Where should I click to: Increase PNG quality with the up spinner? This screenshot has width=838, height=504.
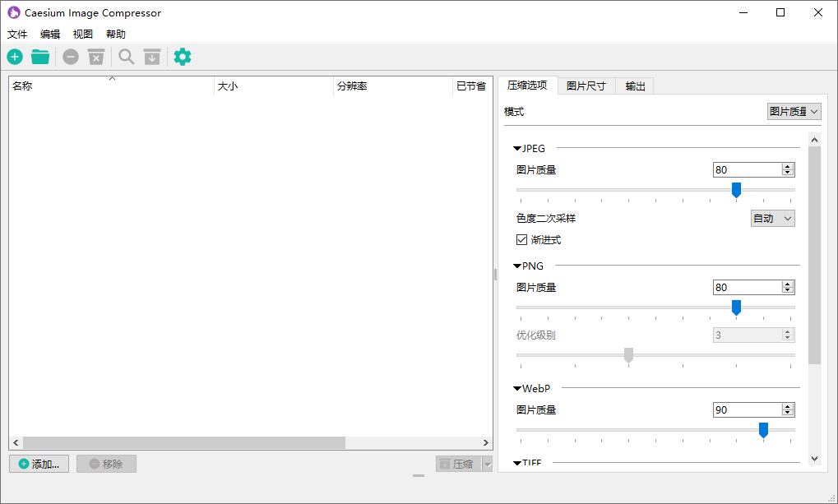(x=787, y=284)
